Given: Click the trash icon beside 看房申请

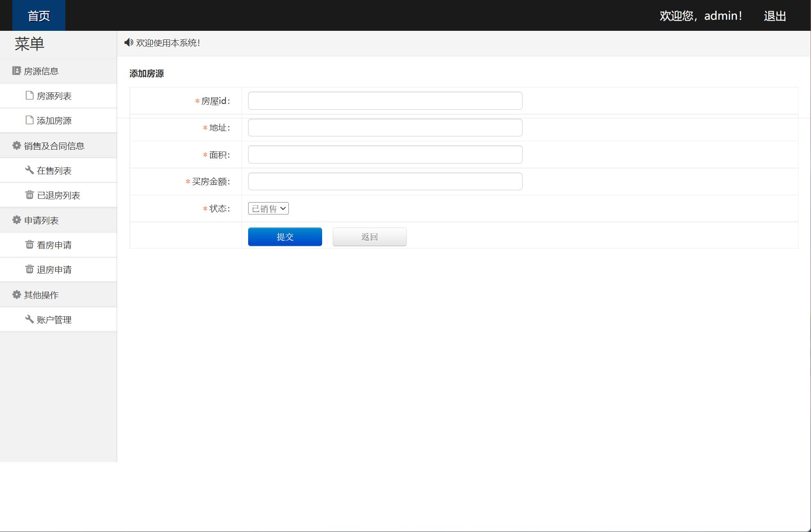Looking at the screenshot, I should click(x=30, y=245).
